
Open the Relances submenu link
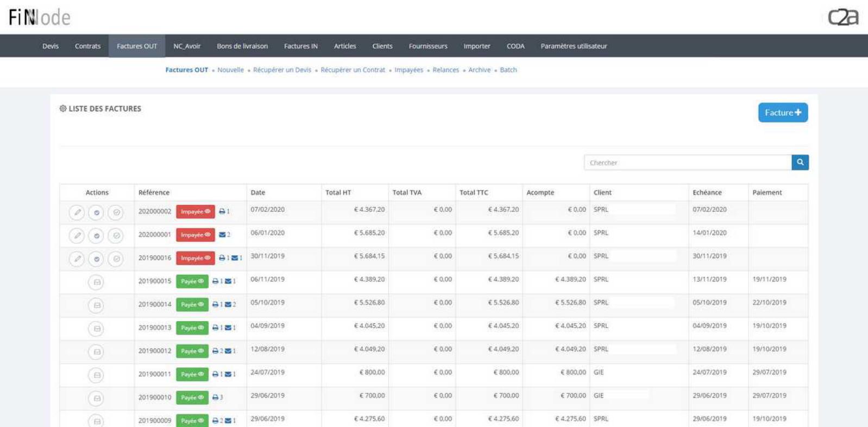[x=445, y=70]
